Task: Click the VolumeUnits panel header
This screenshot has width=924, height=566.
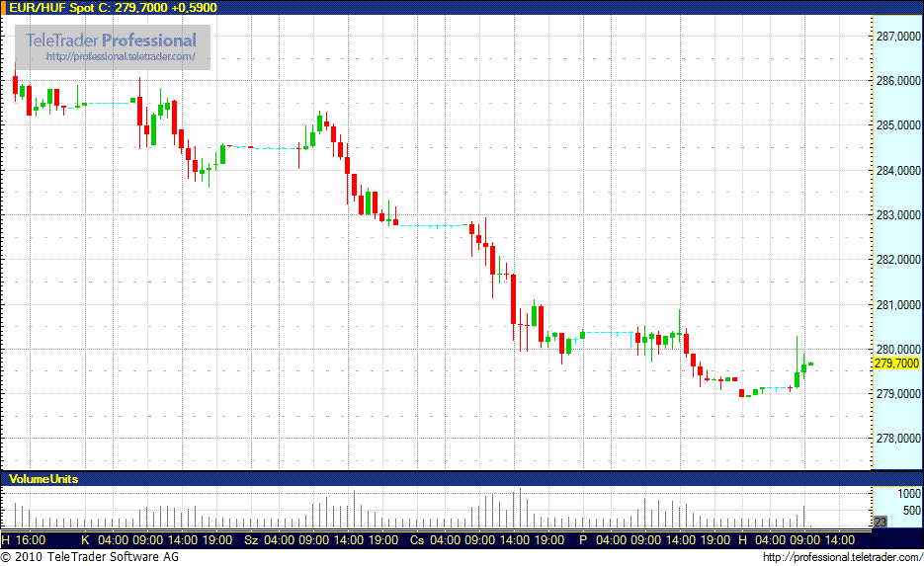Action: coord(43,479)
